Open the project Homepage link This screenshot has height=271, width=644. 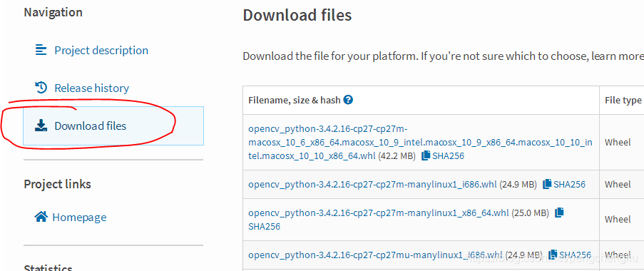(79, 217)
